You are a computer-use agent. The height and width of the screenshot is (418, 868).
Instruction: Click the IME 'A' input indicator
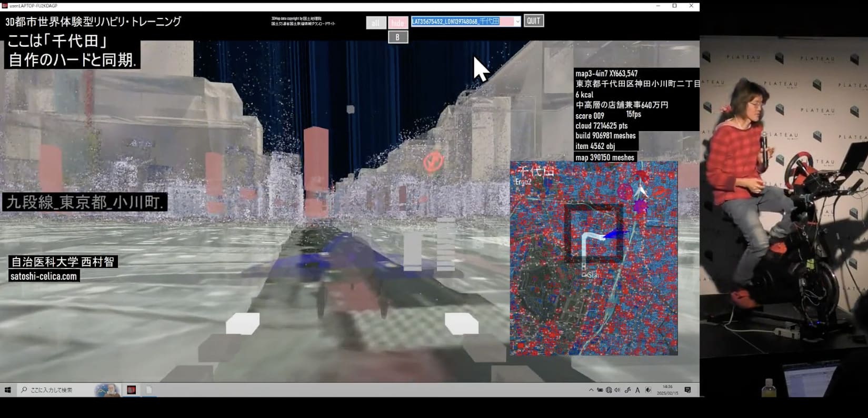[637, 390]
